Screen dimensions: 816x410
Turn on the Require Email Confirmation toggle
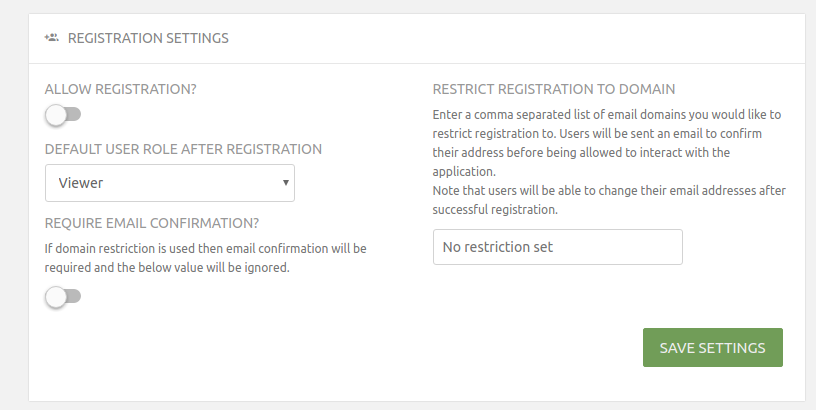pos(63,297)
